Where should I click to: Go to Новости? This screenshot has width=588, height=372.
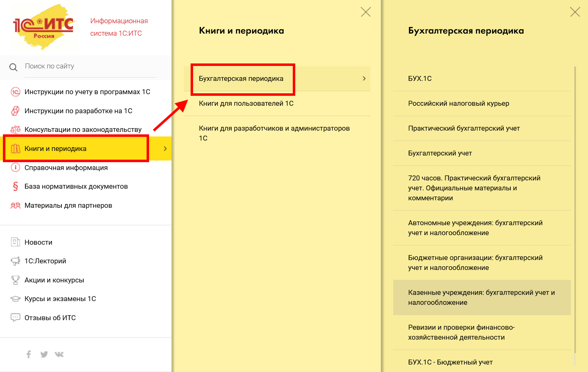pos(38,242)
